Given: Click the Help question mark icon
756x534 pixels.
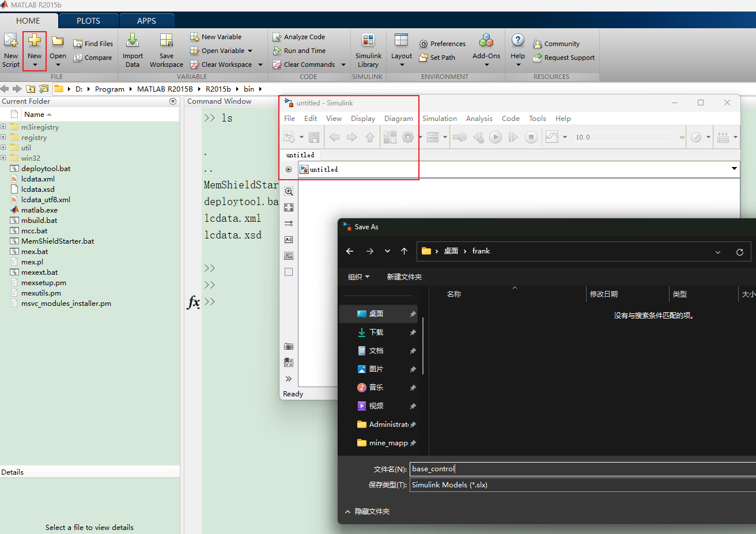Looking at the screenshot, I should (x=518, y=40).
